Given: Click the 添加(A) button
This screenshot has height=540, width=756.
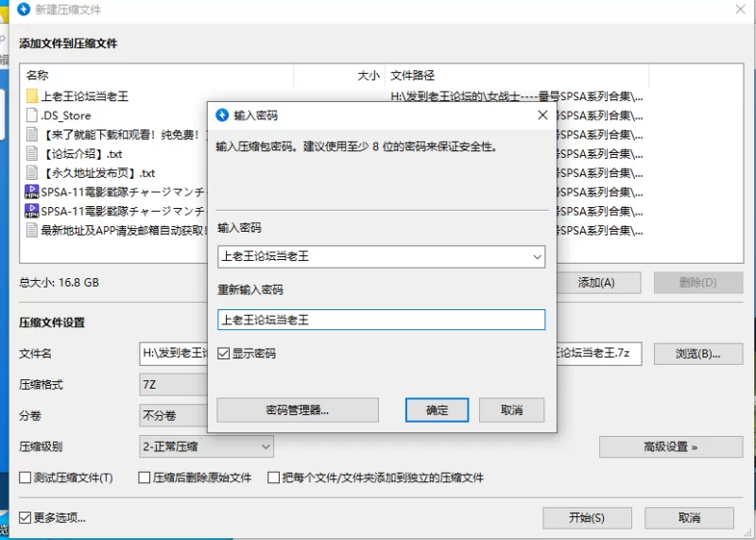Looking at the screenshot, I should tap(598, 283).
